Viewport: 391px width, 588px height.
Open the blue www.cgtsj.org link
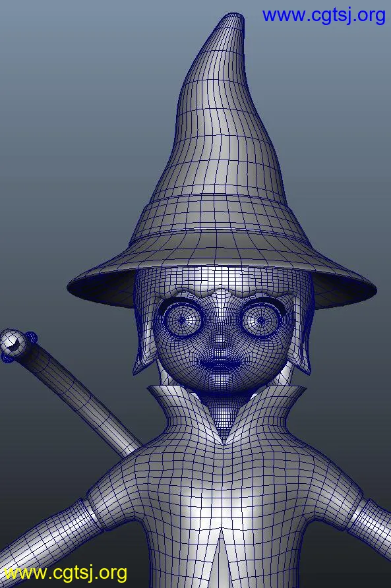click(x=324, y=15)
